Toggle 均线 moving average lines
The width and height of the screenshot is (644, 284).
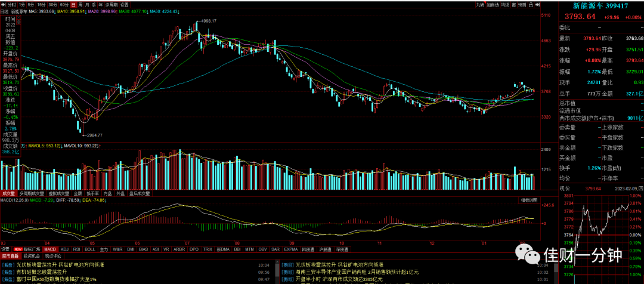[506, 5]
